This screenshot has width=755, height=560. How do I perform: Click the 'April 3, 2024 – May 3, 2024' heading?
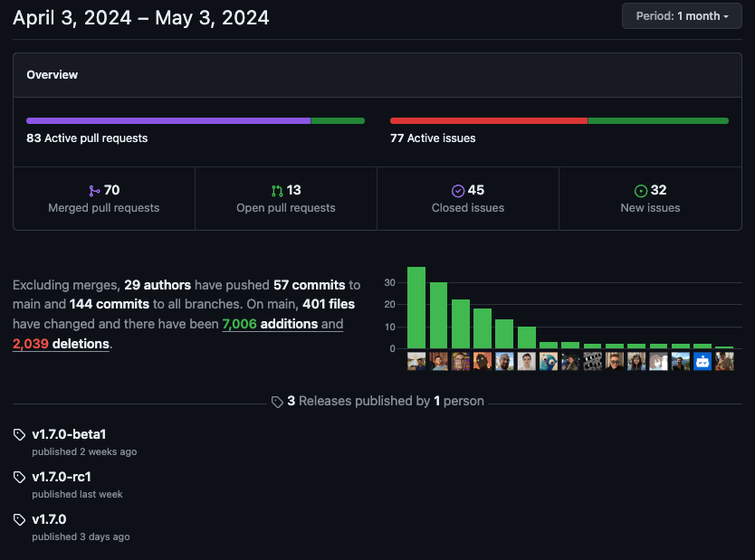[x=140, y=18]
